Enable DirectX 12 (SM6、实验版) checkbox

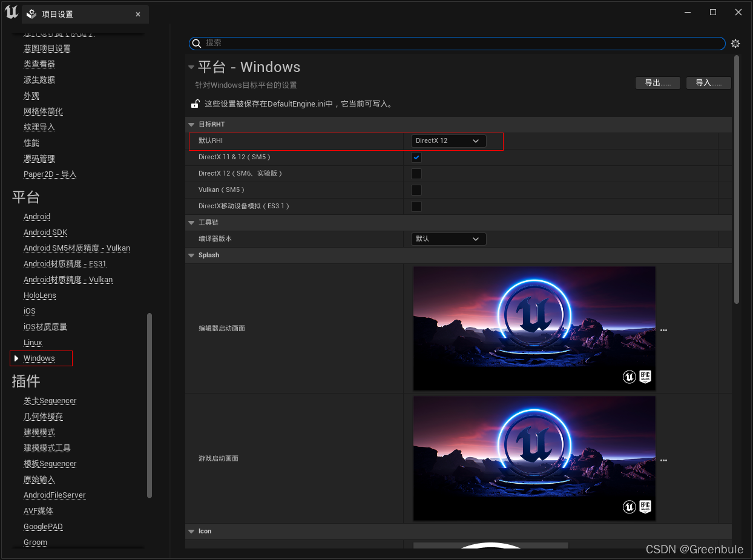pos(416,174)
